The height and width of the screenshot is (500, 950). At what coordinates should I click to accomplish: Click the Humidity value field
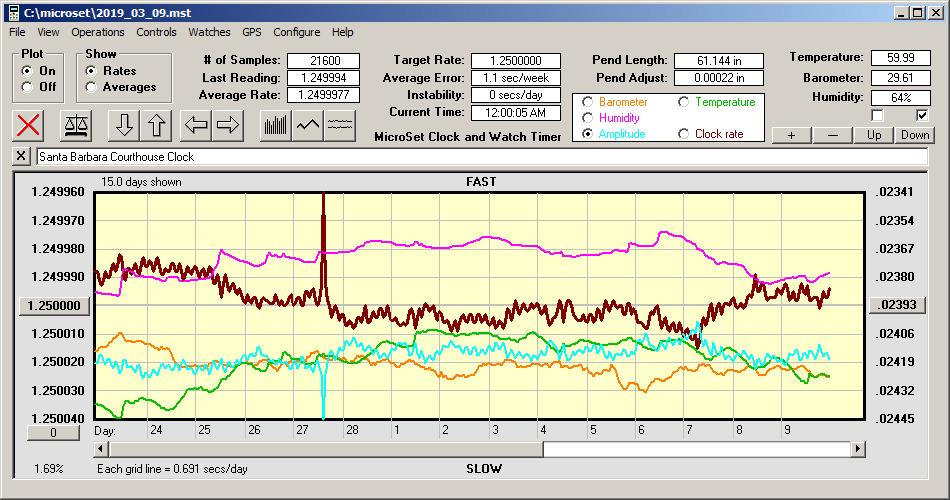click(900, 98)
